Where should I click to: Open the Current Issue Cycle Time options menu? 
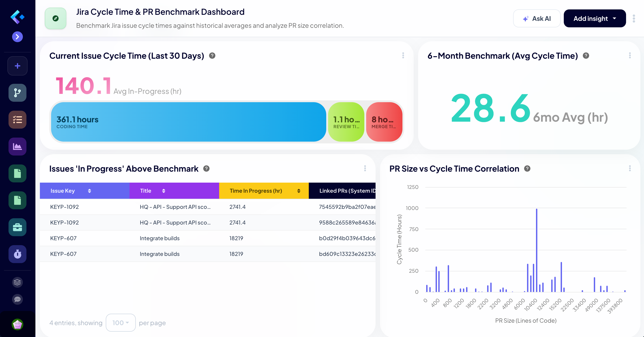click(x=403, y=56)
